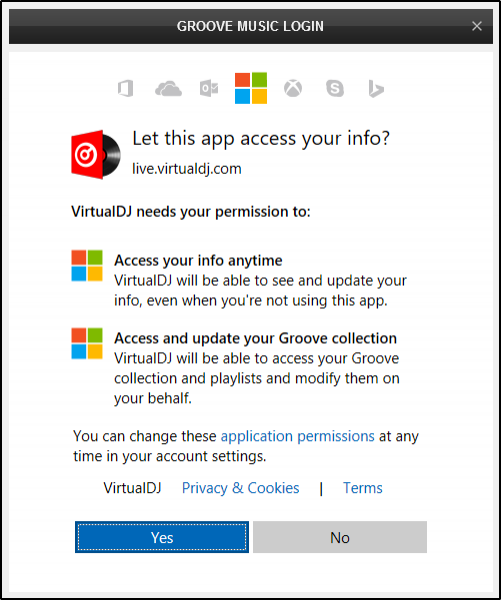
Task: Open the Terms link
Action: [x=362, y=488]
